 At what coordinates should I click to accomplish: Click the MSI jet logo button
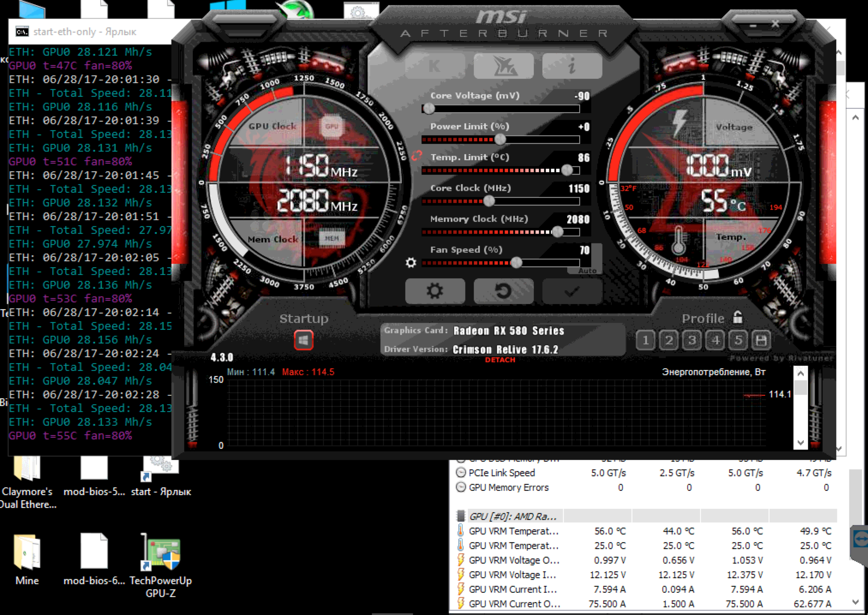click(504, 66)
